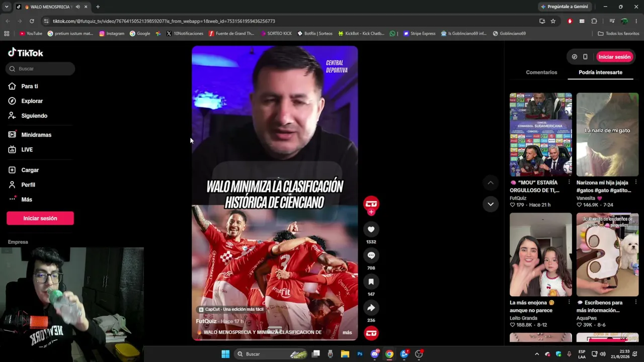
Task: Go to the next video
Action: coord(491,204)
